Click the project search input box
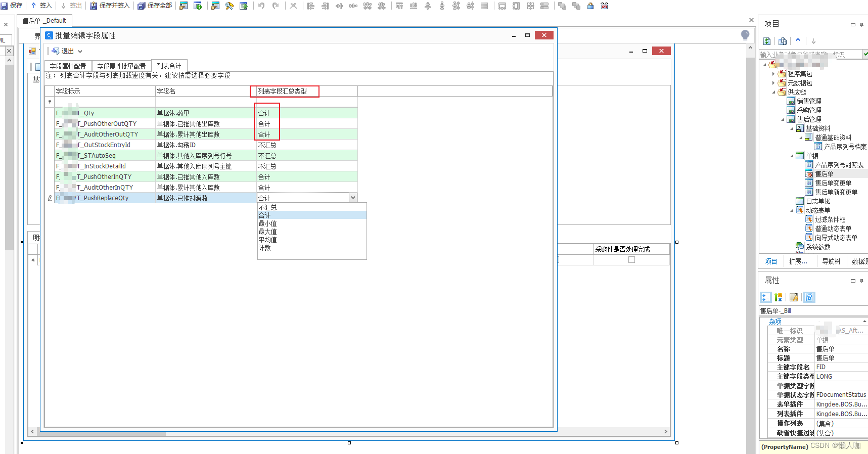The height and width of the screenshot is (454, 868). point(810,54)
